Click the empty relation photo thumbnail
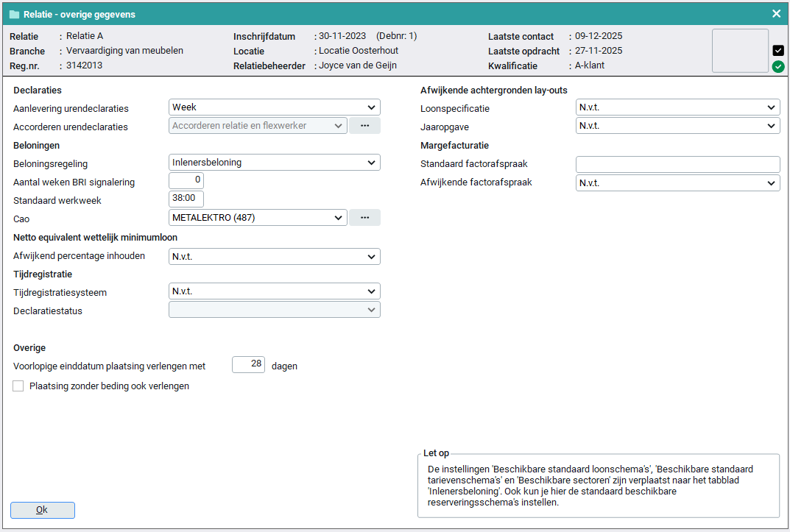 point(740,51)
